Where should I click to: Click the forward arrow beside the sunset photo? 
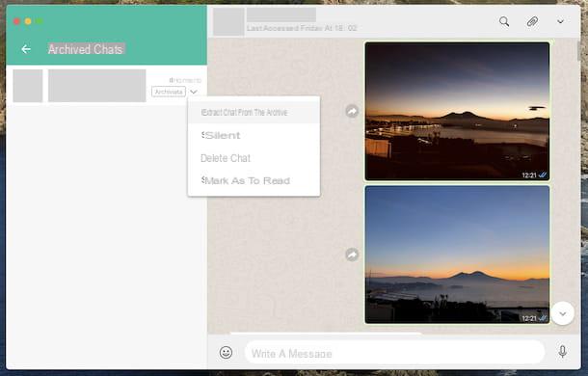(352, 111)
